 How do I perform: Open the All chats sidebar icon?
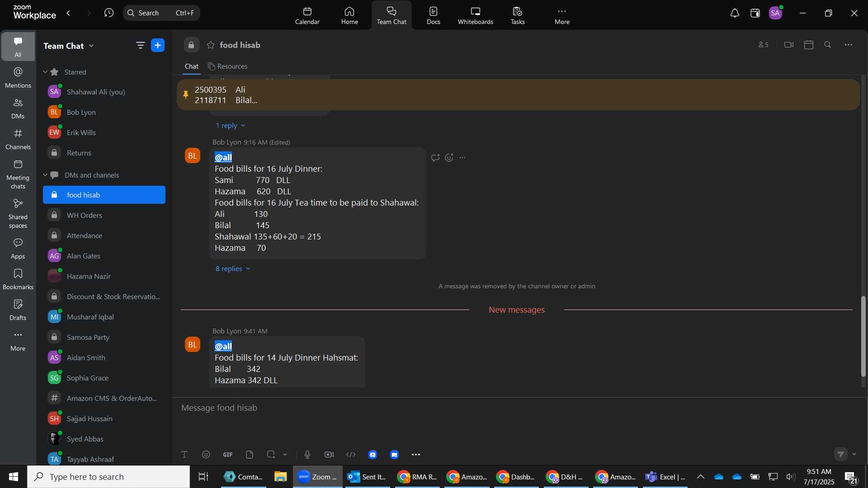coord(18,47)
